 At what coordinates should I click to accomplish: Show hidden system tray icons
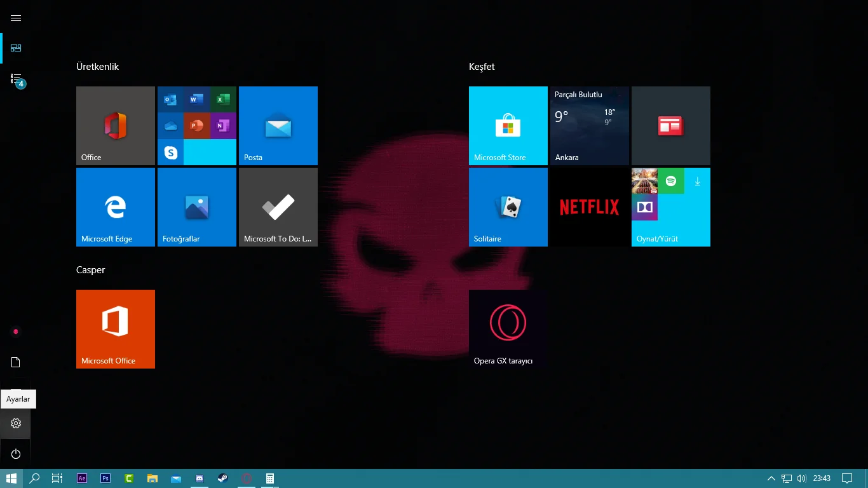click(771, 478)
